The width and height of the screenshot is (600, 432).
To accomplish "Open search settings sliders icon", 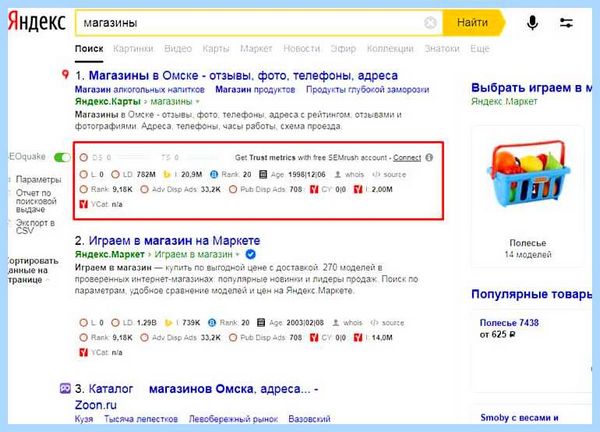I will [x=566, y=23].
